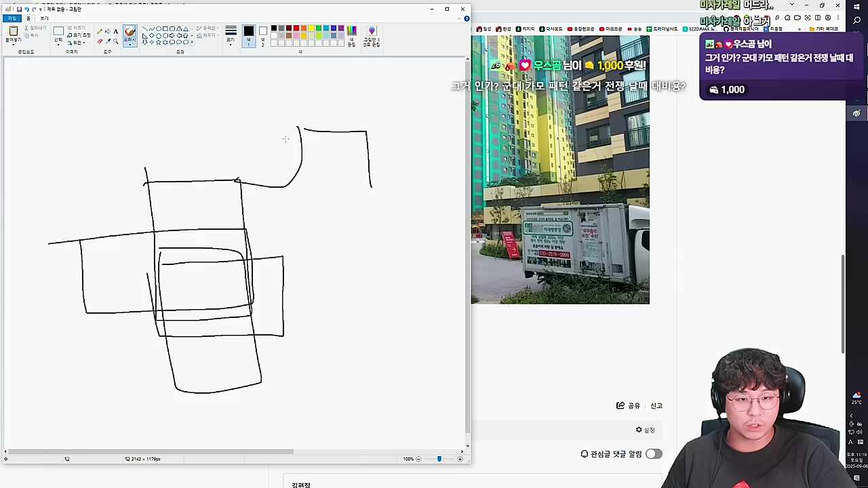Open Paint 3D editing button
Viewport: 868px width, 488px height.
[x=371, y=35]
